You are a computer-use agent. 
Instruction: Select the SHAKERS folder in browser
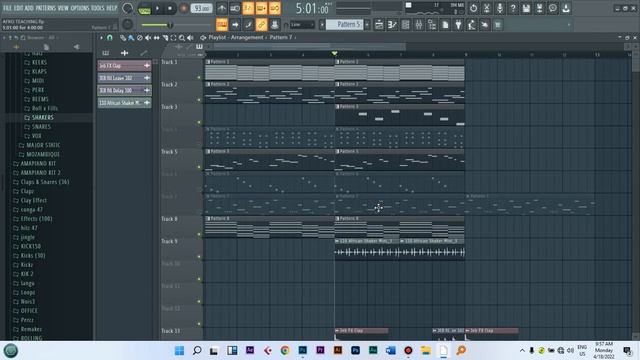42,118
